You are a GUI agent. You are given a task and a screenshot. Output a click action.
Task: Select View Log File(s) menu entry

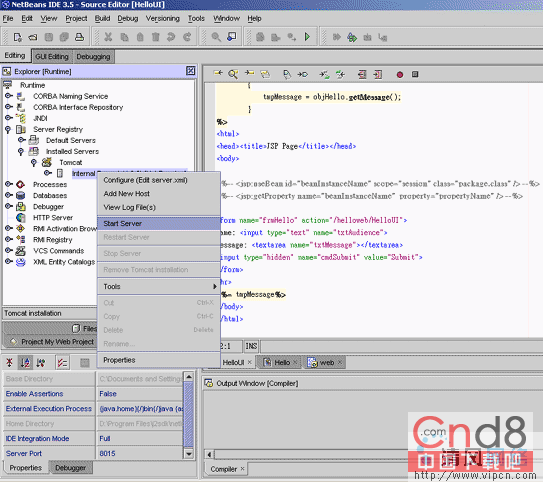point(159,207)
